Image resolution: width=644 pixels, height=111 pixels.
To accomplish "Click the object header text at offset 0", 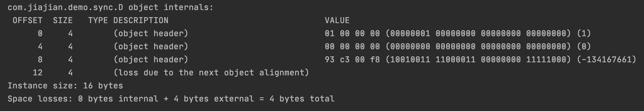I will 151,34.
